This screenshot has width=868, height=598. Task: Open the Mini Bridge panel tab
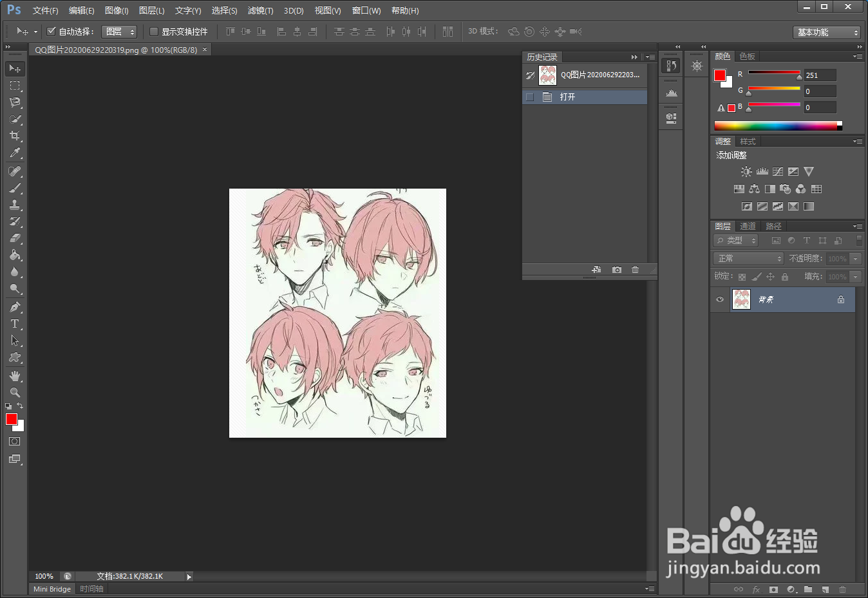point(52,589)
